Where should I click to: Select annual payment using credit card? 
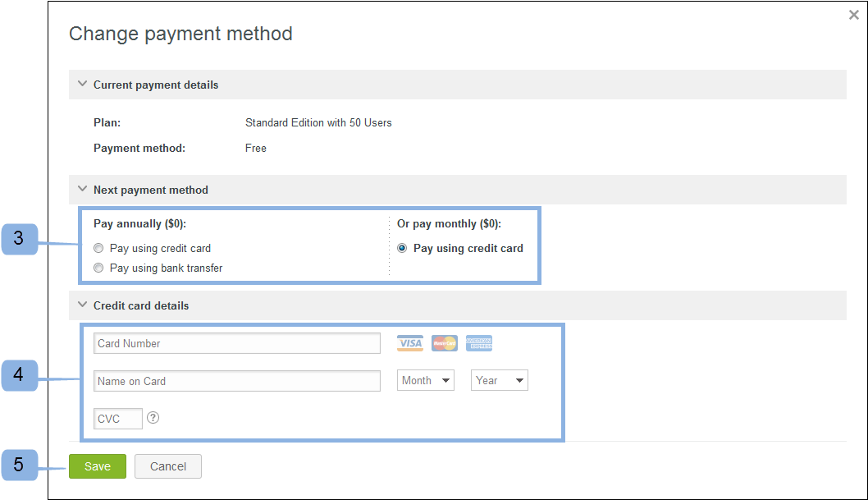tap(98, 247)
